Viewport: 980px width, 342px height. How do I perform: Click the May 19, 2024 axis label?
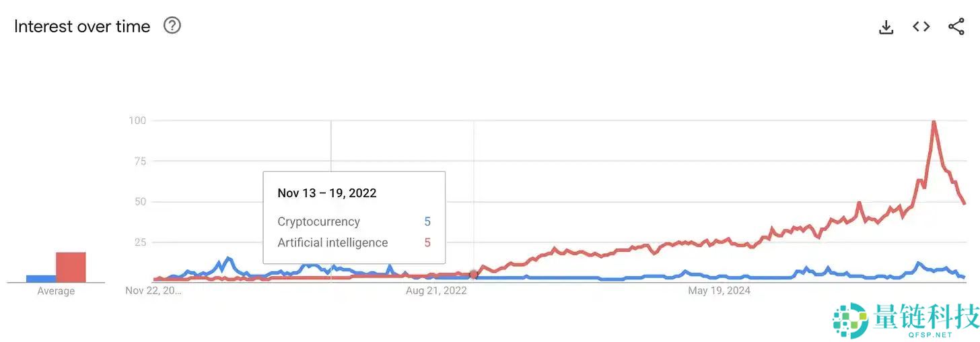point(719,291)
